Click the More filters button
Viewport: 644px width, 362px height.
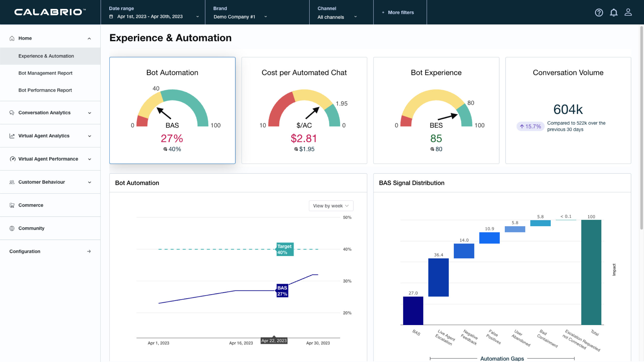(x=398, y=12)
